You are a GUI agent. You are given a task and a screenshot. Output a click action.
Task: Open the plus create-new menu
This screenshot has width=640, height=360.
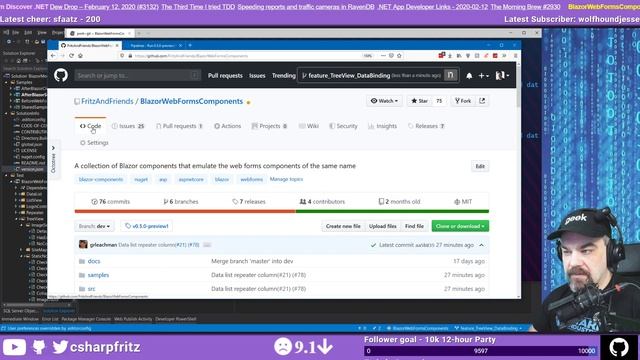[x=483, y=76]
